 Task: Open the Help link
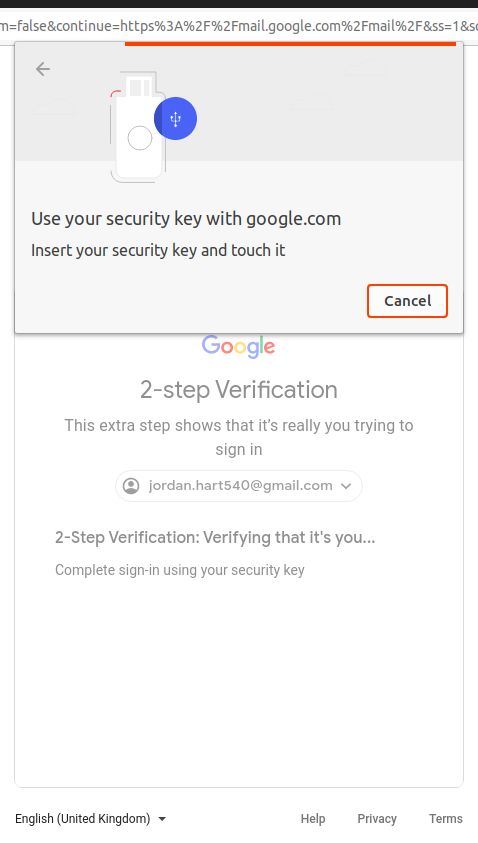point(313,819)
